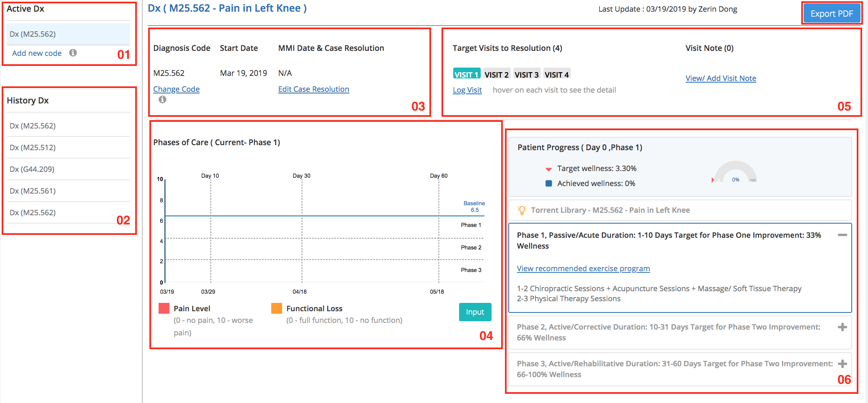Click the Patient Progress Day 0 header
The height and width of the screenshot is (403, 868).
click(x=580, y=147)
